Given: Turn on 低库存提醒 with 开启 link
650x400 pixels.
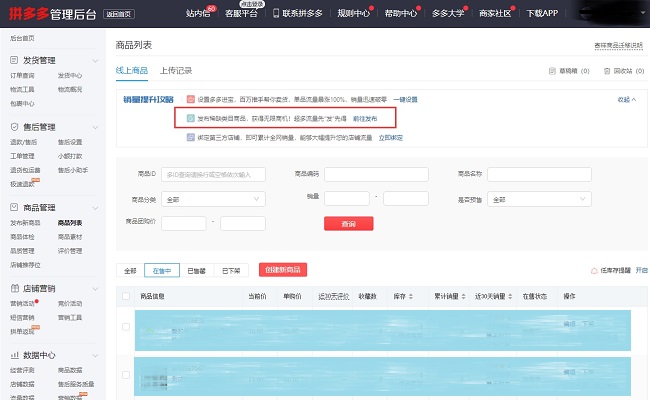Looking at the screenshot, I should pyautogui.click(x=642, y=270).
